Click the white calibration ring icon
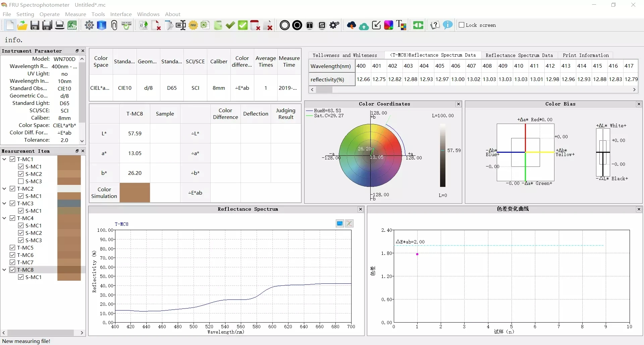This screenshot has height=345, width=644. pos(284,25)
